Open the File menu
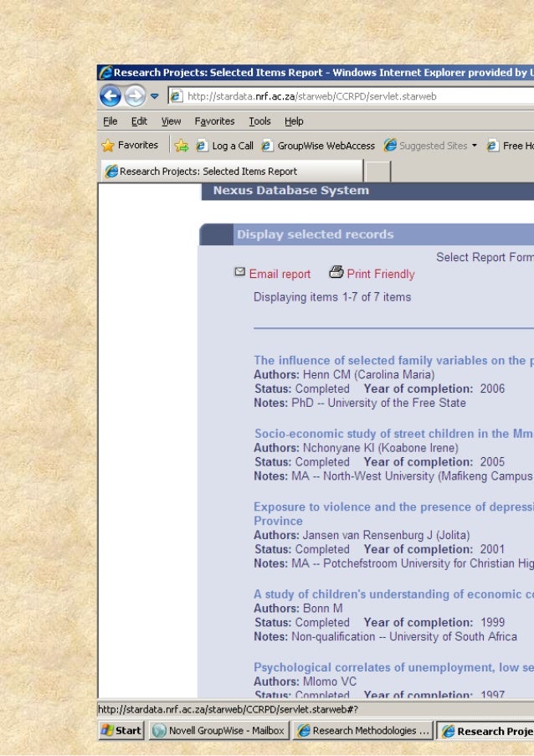 tap(110, 121)
